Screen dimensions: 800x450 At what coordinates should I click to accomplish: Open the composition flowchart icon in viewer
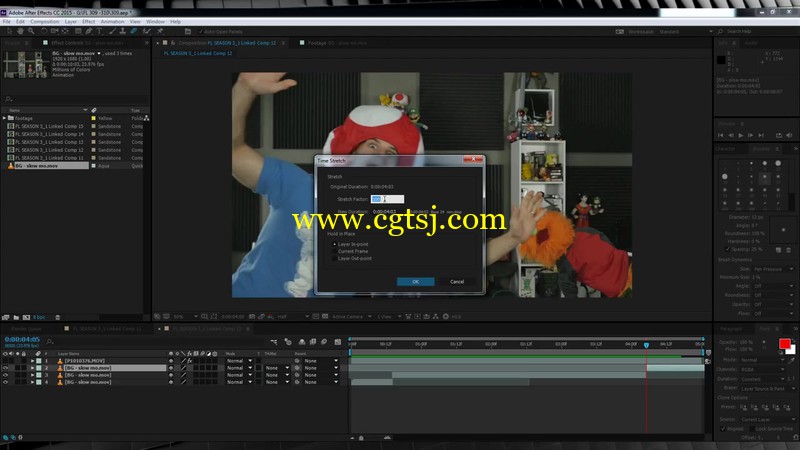435,316
